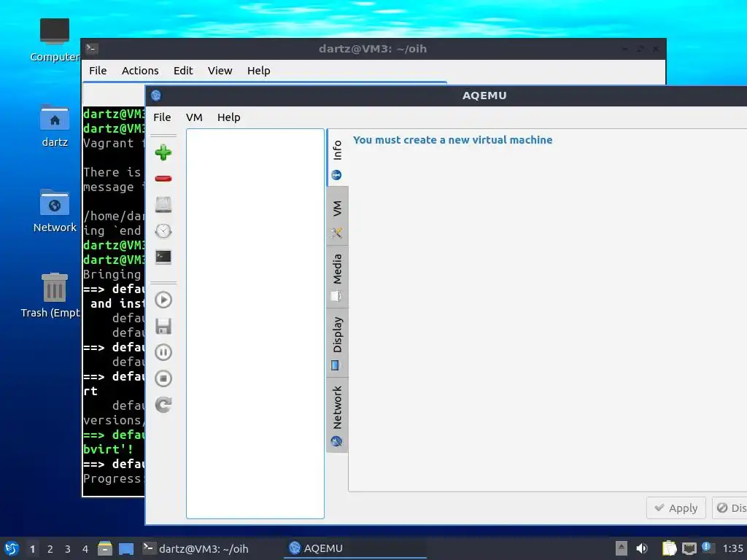747x560 pixels.
Task: Stop VM with the stop icon
Action: (163, 378)
